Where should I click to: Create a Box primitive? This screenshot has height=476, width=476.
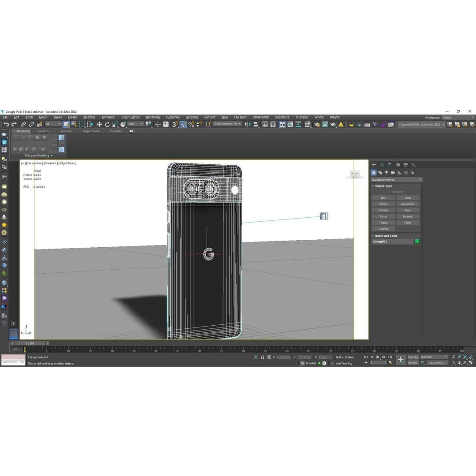tap(383, 198)
